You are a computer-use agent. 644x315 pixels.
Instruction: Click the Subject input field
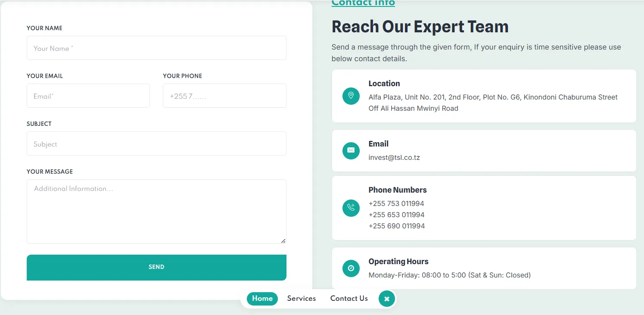[156, 143]
